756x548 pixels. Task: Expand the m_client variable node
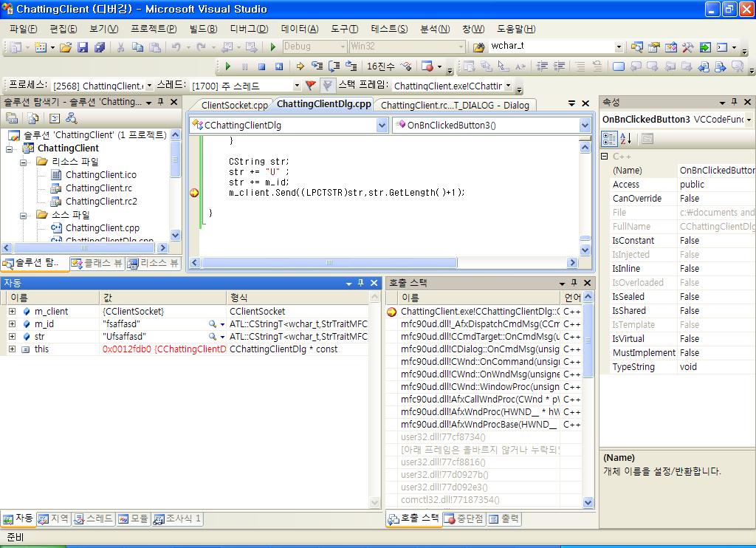(12, 312)
